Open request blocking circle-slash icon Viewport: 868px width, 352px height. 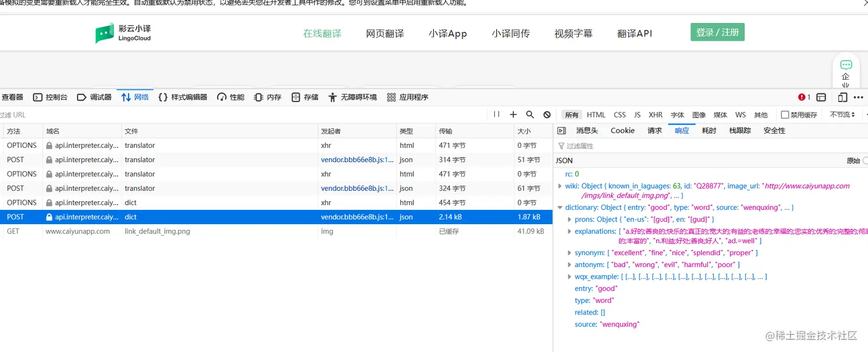(x=547, y=115)
